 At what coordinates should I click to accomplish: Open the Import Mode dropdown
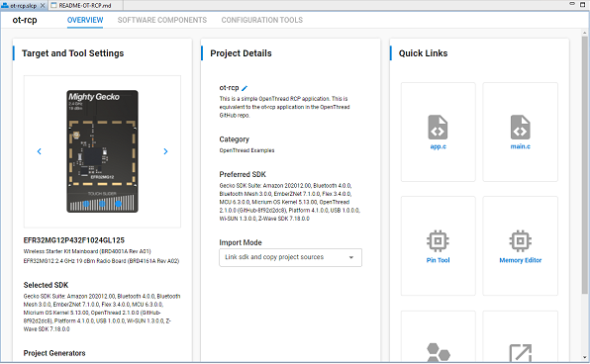(290, 257)
